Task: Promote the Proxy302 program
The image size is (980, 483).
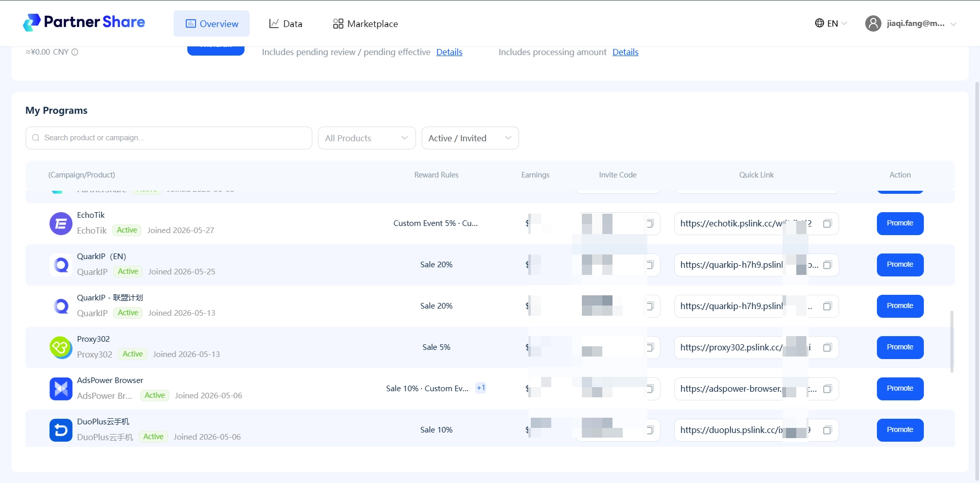Action: click(x=900, y=347)
